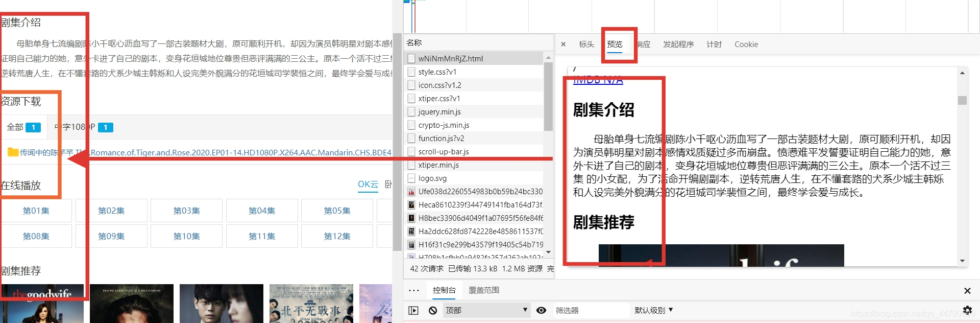
Task: Select the Console (控制台) drawer tab
Action: 444,290
